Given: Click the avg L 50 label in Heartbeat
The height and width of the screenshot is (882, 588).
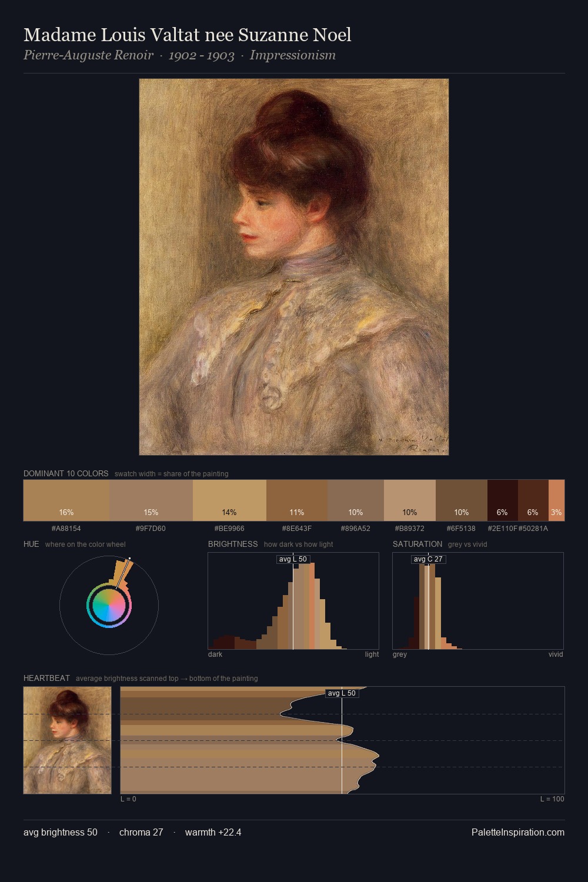Looking at the screenshot, I should click(342, 693).
